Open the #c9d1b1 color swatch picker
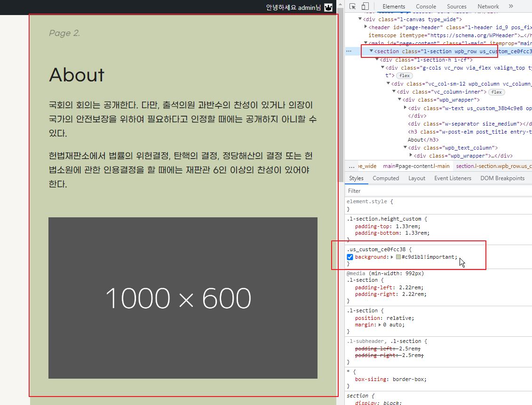Viewport: 532px width, 405px height. point(398,257)
